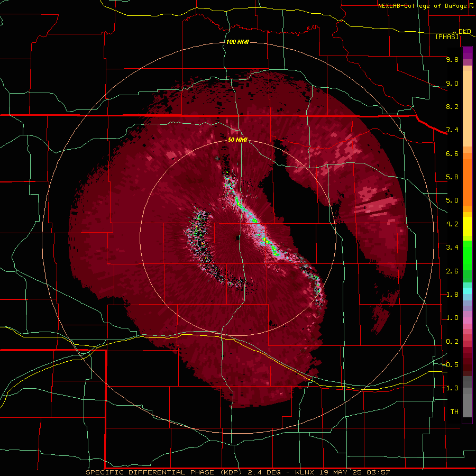Click the cyan segment of color bar
Screen dimensions: 476x476
click(467, 290)
